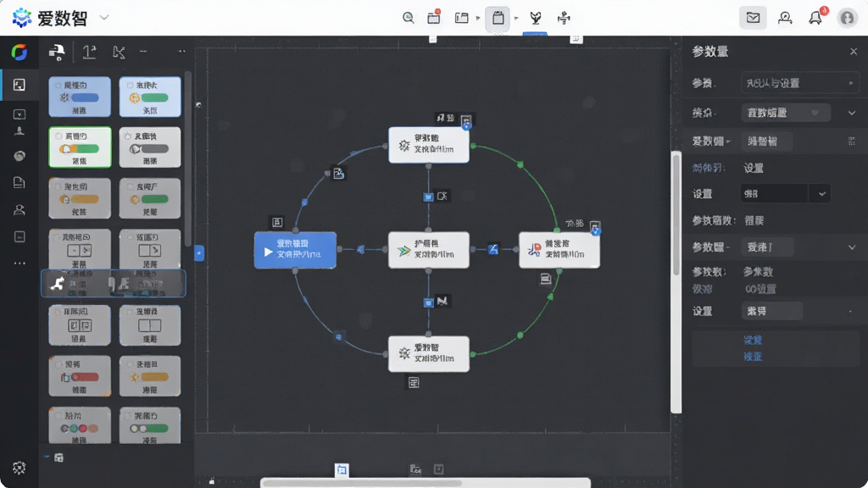Click the input field beside the last 设置 label
This screenshot has width=868, height=488.
pyautogui.click(x=771, y=311)
